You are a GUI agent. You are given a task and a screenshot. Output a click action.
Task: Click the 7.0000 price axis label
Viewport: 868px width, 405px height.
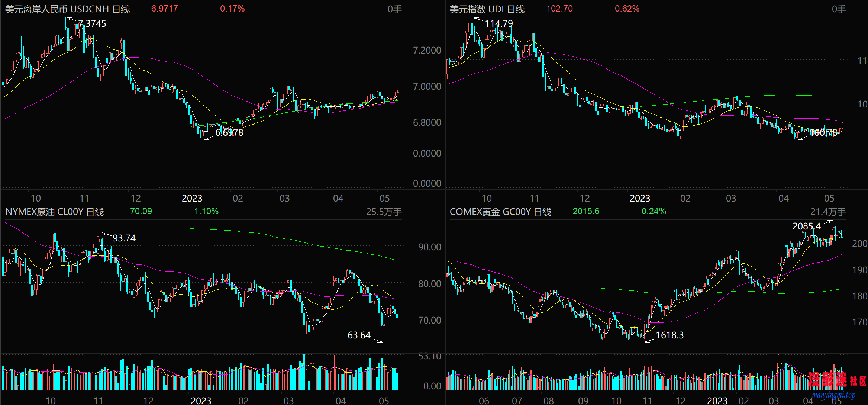[427, 86]
